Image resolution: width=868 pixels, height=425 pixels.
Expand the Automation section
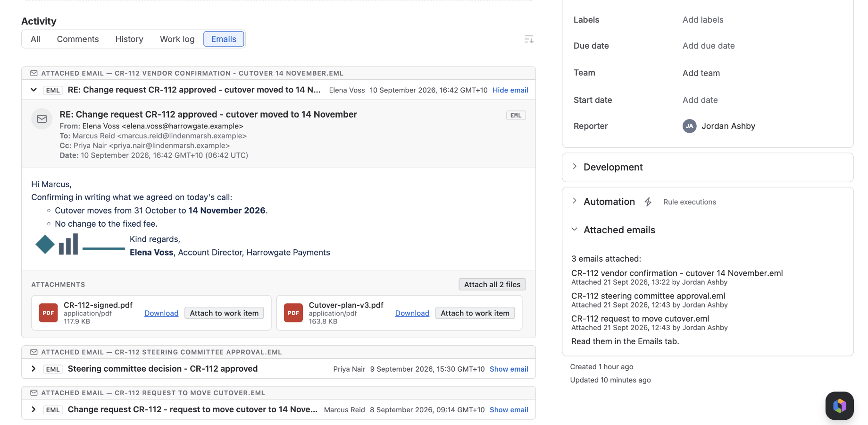[x=575, y=201]
